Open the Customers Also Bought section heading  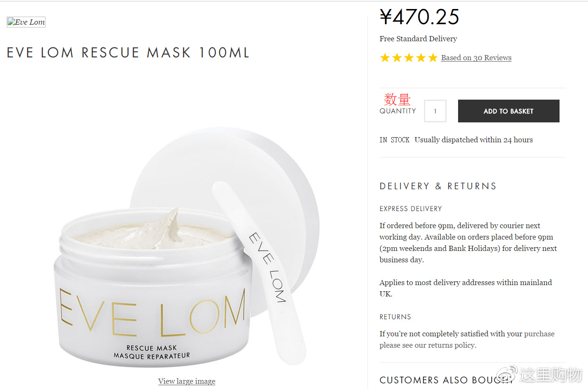click(x=446, y=380)
